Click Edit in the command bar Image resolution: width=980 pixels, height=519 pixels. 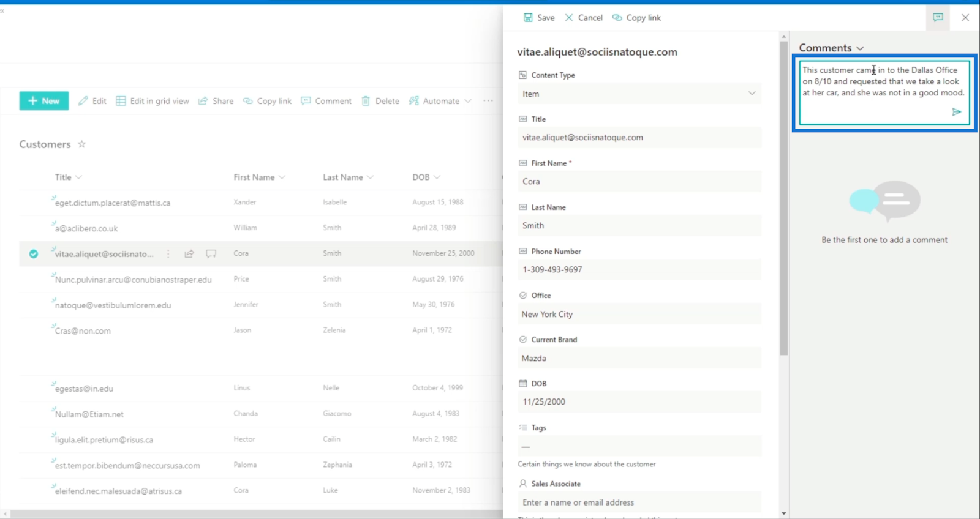(x=92, y=101)
